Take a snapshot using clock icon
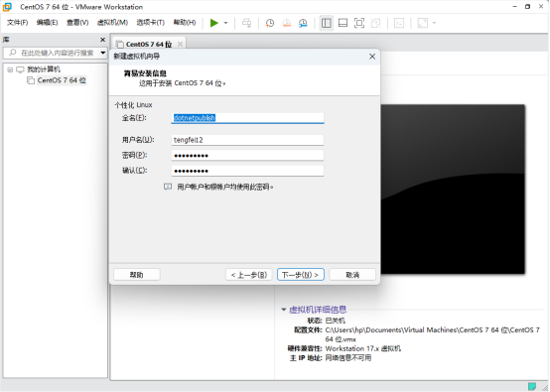Screen dimensions: 550x392 [270, 23]
